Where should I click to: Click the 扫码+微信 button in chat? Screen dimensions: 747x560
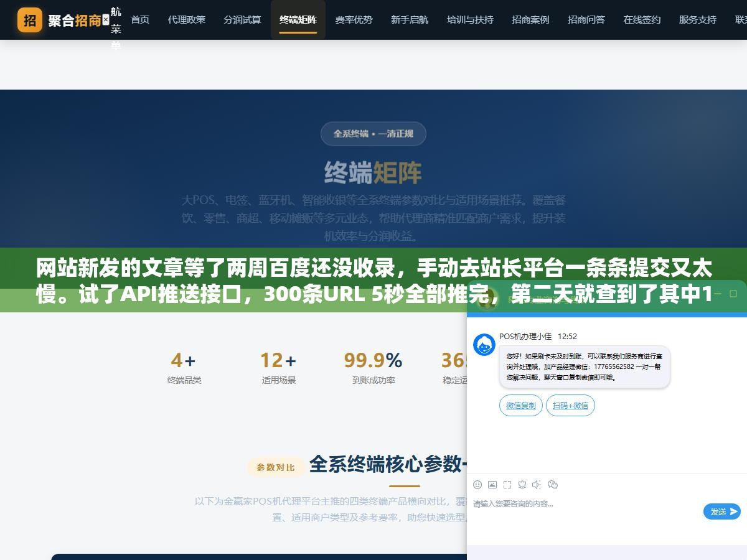click(571, 405)
